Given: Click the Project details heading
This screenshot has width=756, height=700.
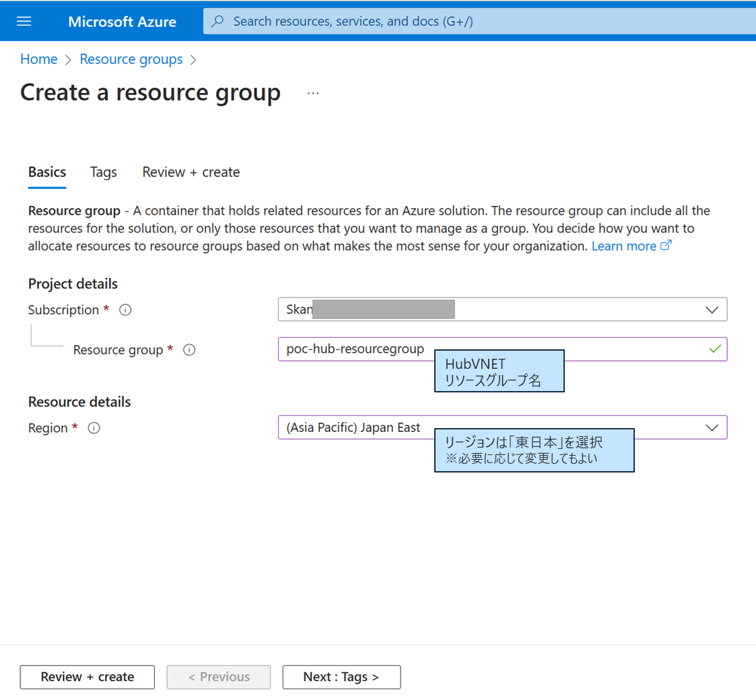Looking at the screenshot, I should coord(73,284).
